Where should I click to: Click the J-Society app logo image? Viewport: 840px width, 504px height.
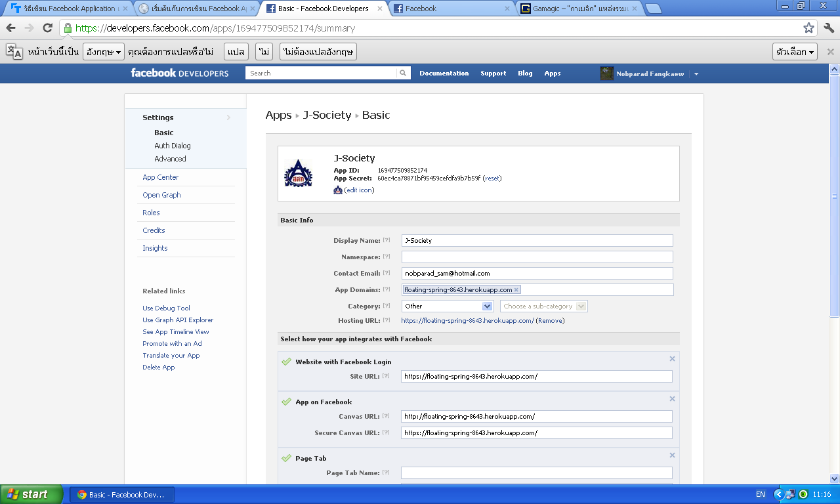tap(299, 173)
